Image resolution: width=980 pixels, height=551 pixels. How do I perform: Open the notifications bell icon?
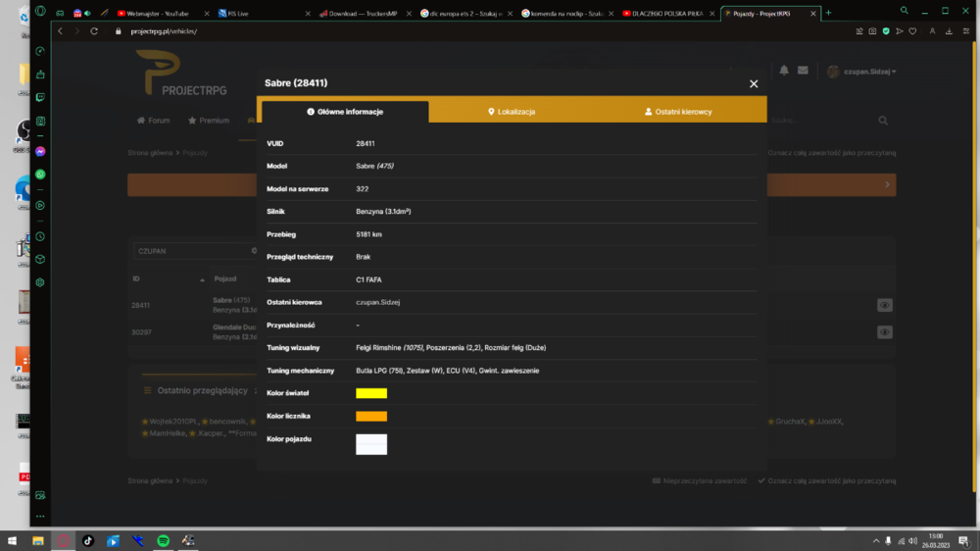pyautogui.click(x=784, y=71)
